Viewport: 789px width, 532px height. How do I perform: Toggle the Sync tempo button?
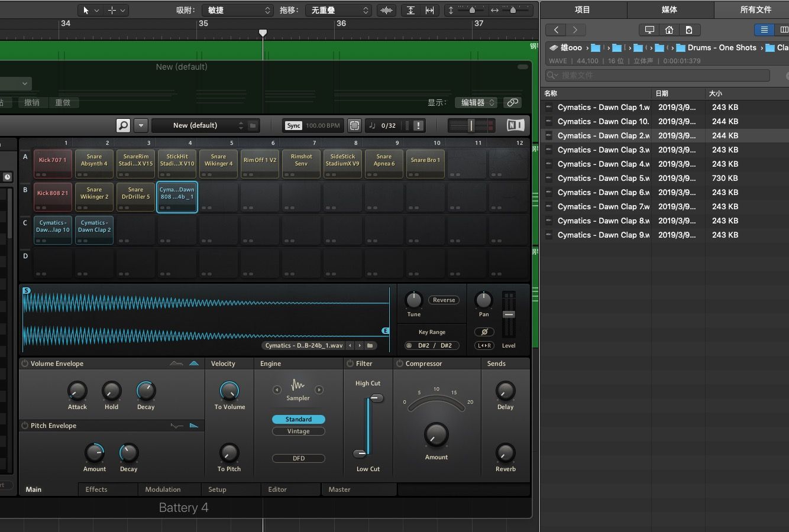[293, 125]
